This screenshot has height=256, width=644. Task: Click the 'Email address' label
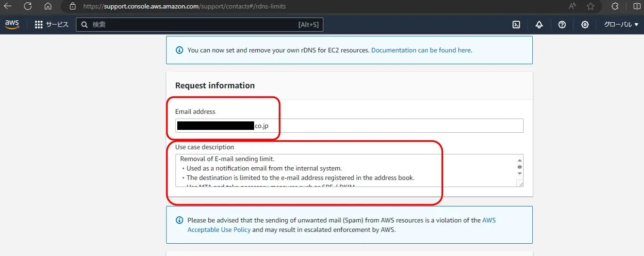(x=195, y=112)
